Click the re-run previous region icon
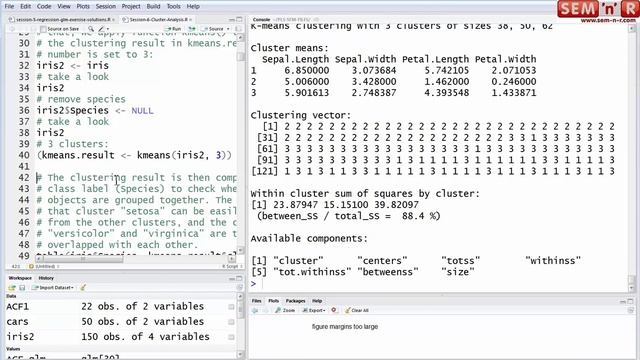 click(x=192, y=29)
